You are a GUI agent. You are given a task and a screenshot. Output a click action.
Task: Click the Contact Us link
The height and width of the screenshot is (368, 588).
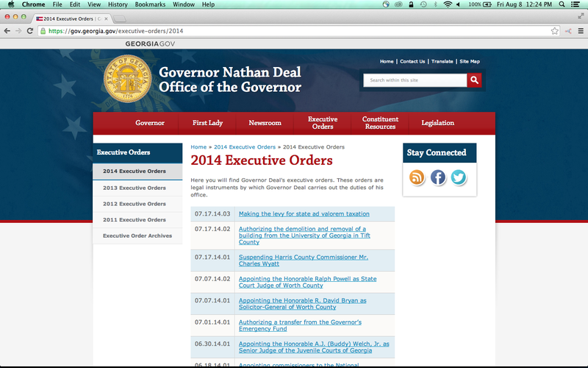click(x=412, y=62)
